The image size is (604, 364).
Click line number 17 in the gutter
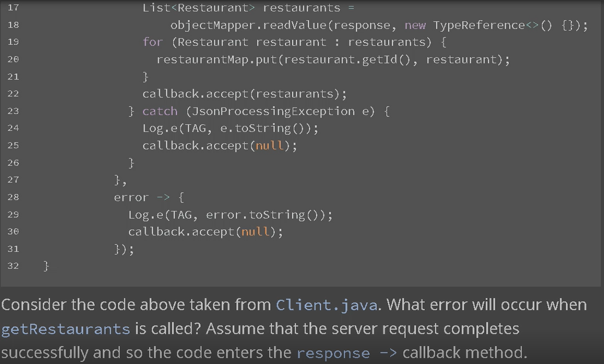coord(13,7)
